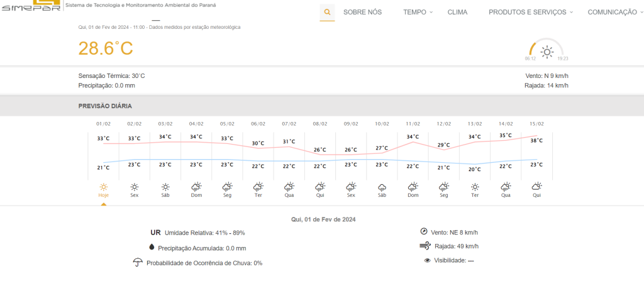The height and width of the screenshot is (281, 644).
Task: Choose the Sáb 03/02 sun icon
Action: 165,187
